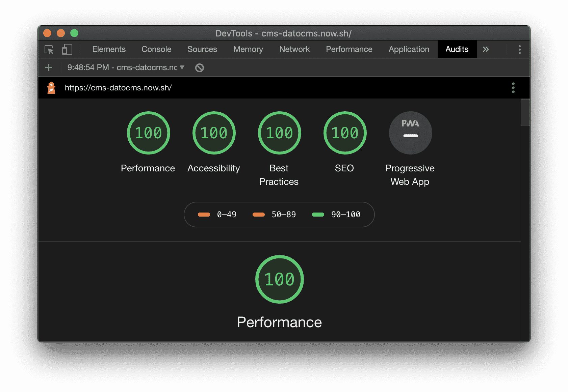Click the https://cms-datocms.now.sh/ link
The image size is (568, 392).
tap(119, 88)
